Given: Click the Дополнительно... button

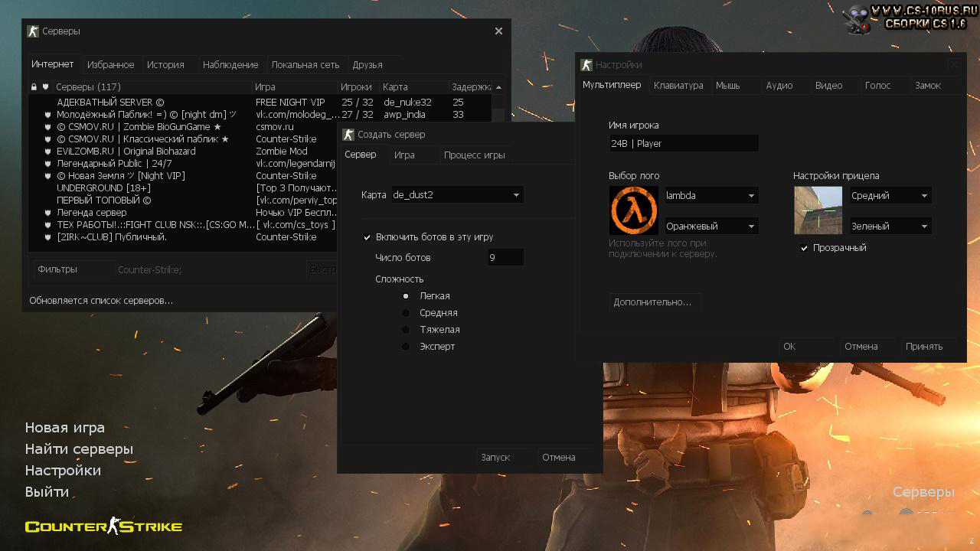Looking at the screenshot, I should 652,302.
